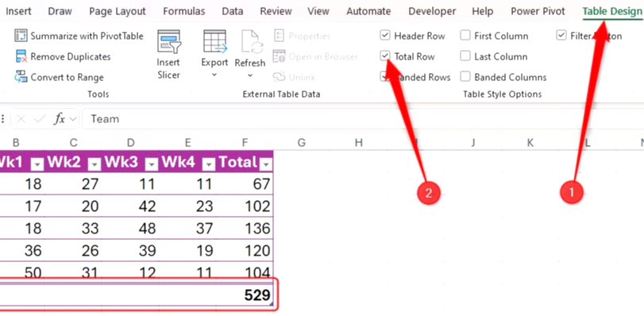The image size is (644, 316).
Task: Select the Wk1 cell showing 36
Action: point(22,250)
